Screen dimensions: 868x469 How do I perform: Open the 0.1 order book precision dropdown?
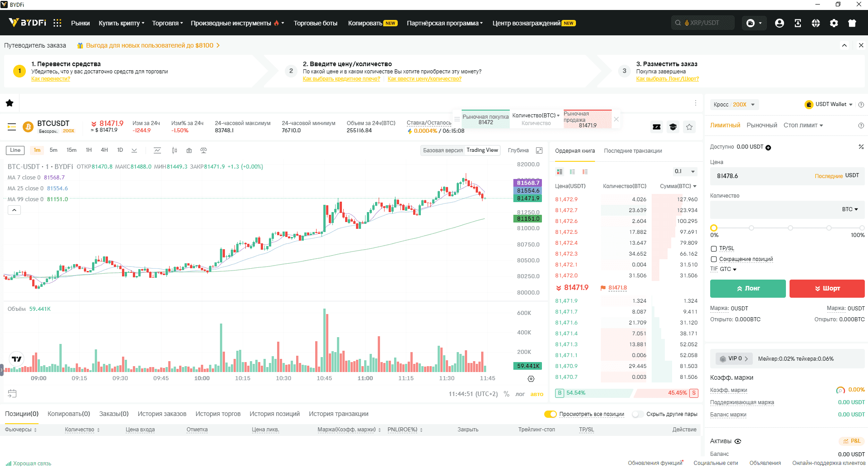pyautogui.click(x=684, y=171)
